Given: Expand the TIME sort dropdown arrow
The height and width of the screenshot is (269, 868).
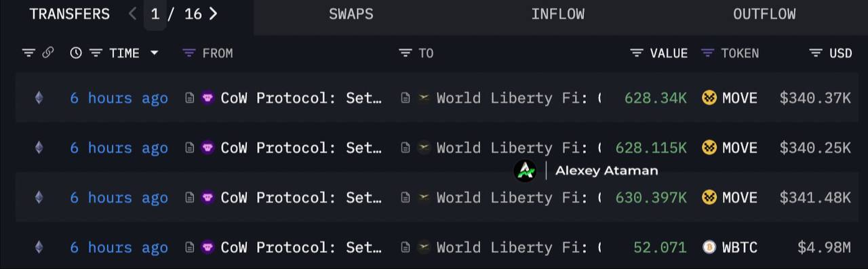Looking at the screenshot, I should pyautogui.click(x=155, y=53).
